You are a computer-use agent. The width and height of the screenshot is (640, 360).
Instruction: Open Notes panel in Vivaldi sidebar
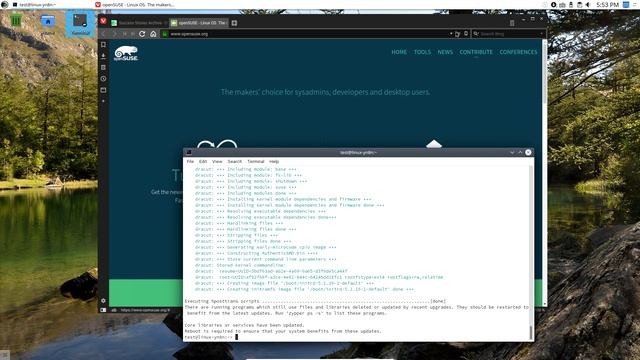coord(103,67)
